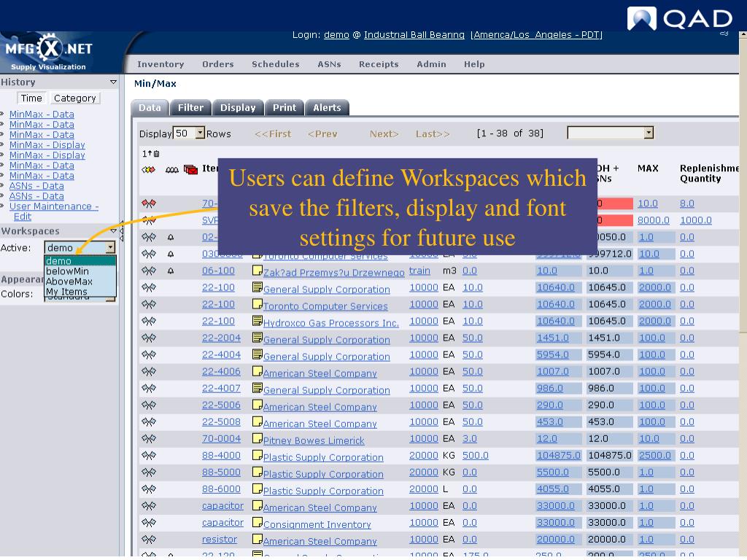Click flag icon for item 06-100

coord(149,271)
